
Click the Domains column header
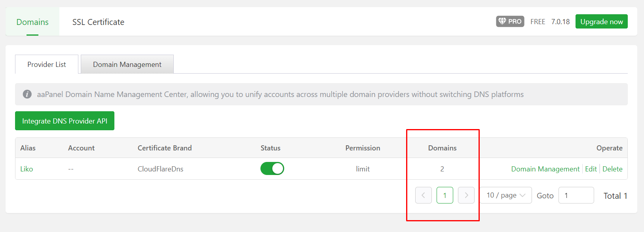click(x=442, y=148)
